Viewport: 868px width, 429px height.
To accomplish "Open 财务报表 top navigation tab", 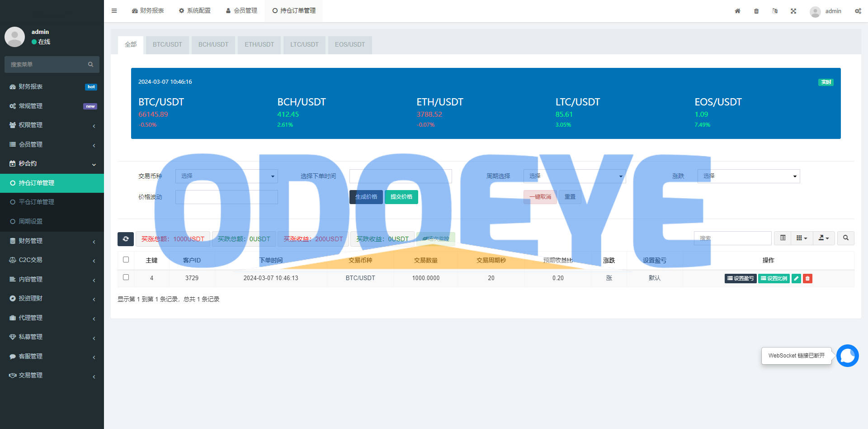I will pos(148,11).
